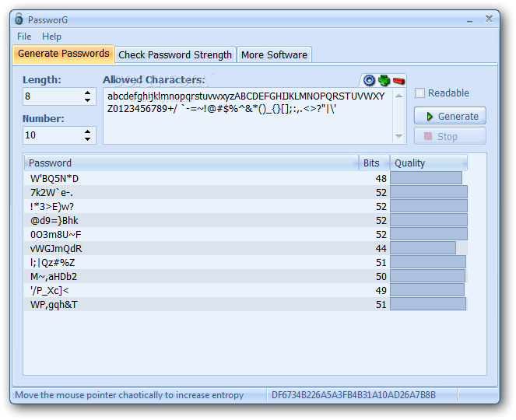Select password row vWGJmQdR
This screenshot has height=420, width=516.
pyautogui.click(x=246, y=248)
